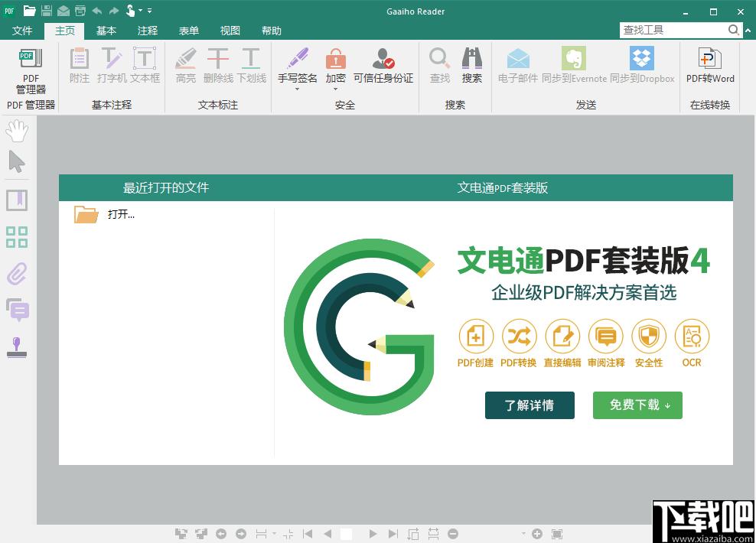Select the 附注 note tool
The width and height of the screenshot is (756, 543).
[80, 66]
